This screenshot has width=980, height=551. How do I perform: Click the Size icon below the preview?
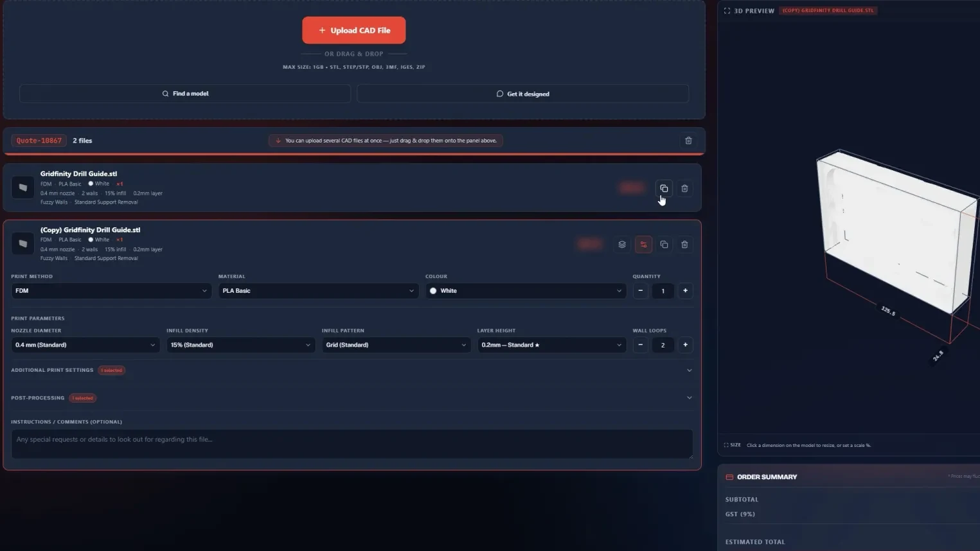click(726, 445)
